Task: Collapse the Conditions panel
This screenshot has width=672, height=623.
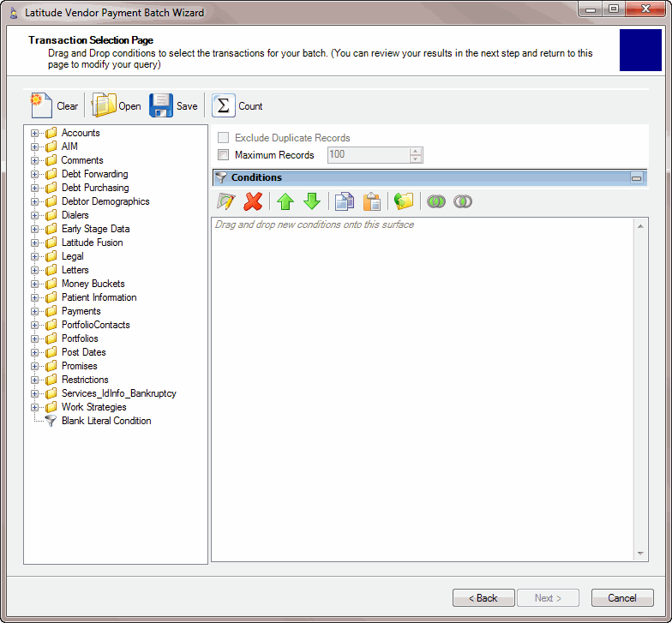Action: pyautogui.click(x=636, y=177)
